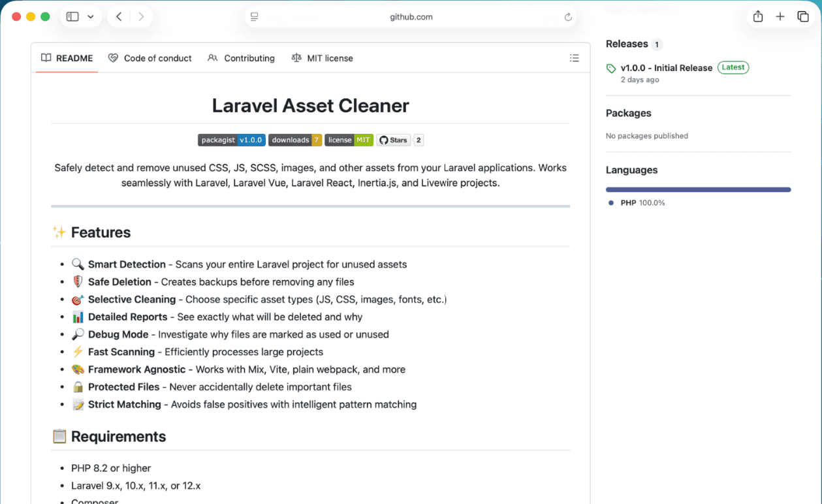This screenshot has width=822, height=504.
Task: Click the PHP 100.0% language bar
Action: pyautogui.click(x=698, y=189)
